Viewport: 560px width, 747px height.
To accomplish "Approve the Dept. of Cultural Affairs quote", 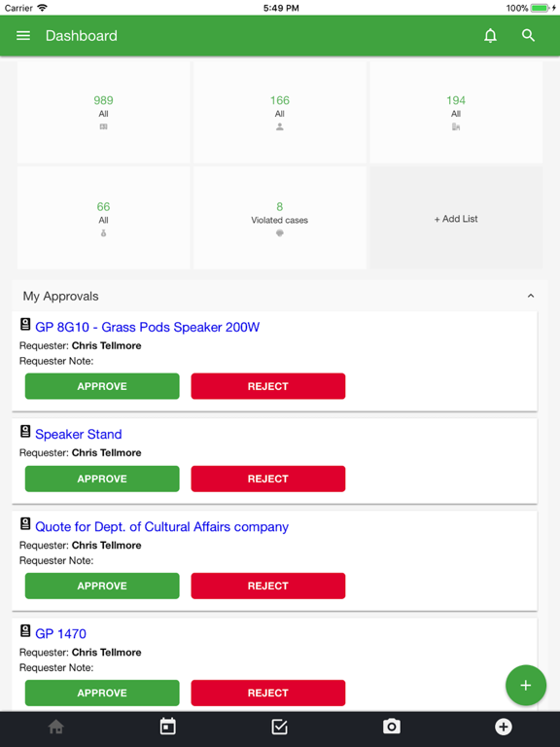I will 102,586.
